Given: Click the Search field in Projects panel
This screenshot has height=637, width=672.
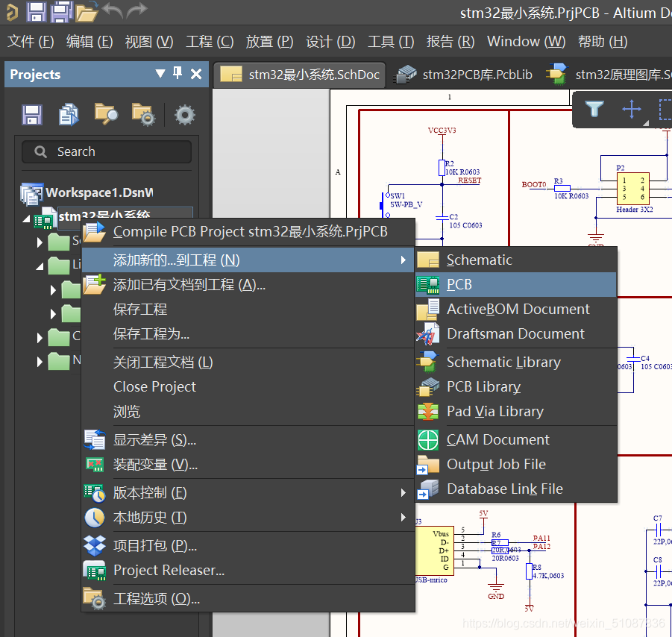Looking at the screenshot, I should coord(107,151).
